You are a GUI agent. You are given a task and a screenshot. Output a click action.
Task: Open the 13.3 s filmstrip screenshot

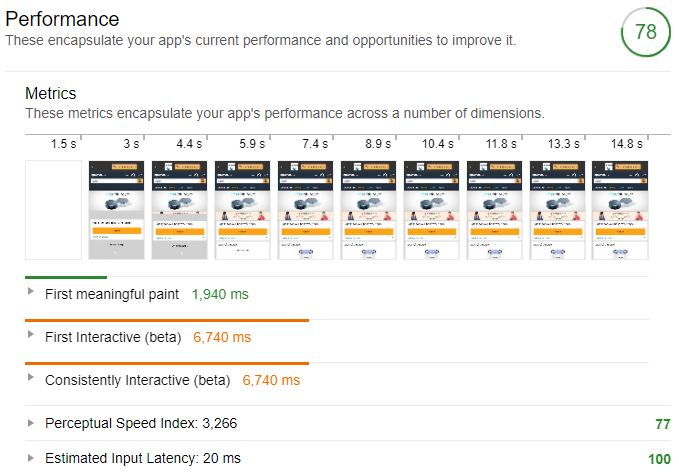click(557, 210)
